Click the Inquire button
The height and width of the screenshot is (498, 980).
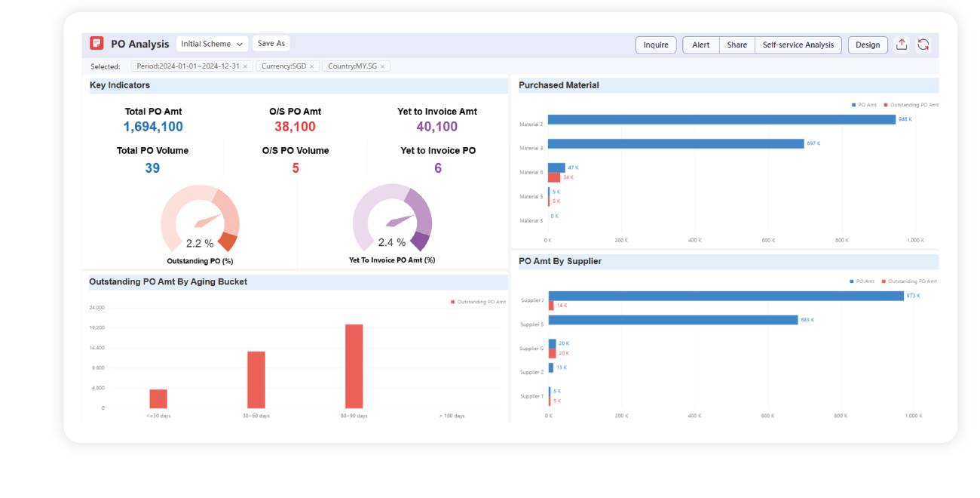(655, 45)
